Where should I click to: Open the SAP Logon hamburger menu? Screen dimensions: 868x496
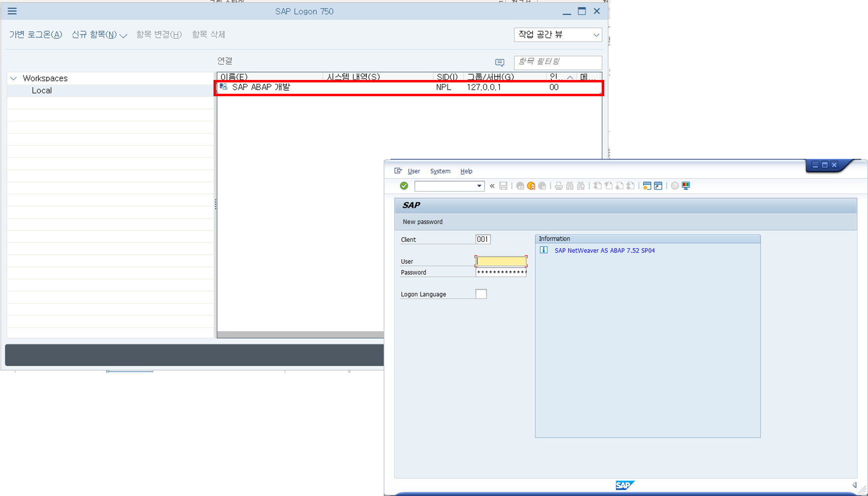tap(12, 11)
